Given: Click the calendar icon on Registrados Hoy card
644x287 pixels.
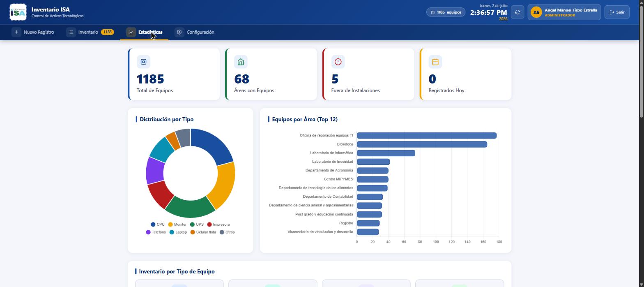Looking at the screenshot, I should click(x=435, y=62).
